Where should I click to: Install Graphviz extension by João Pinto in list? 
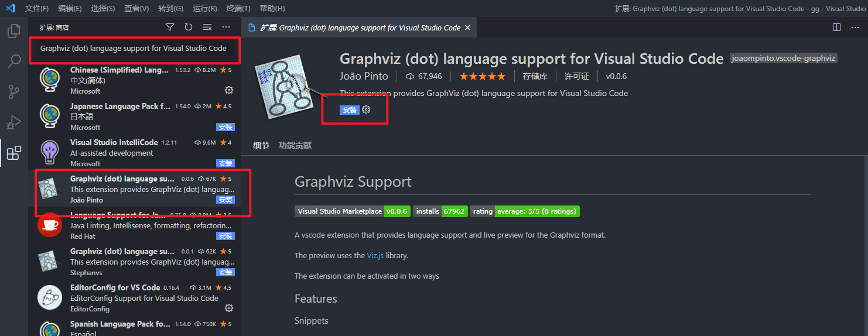point(225,200)
